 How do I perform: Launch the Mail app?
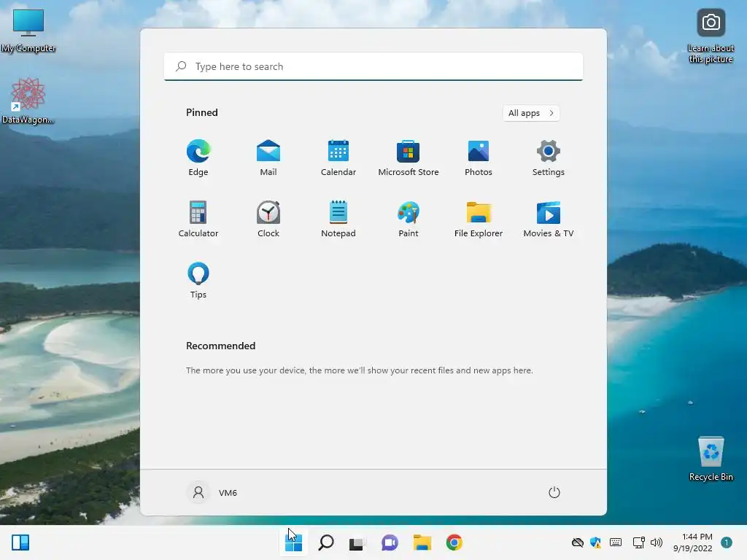pos(268,157)
